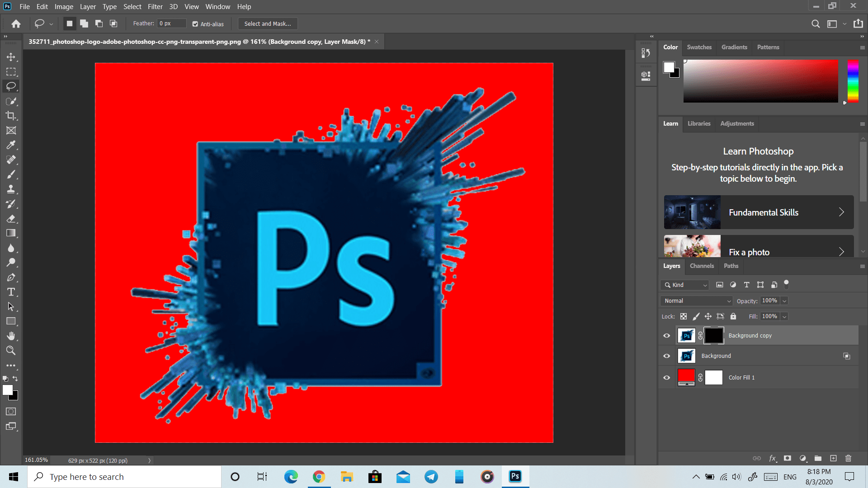Click the Select and Mask button
Image resolution: width=868 pixels, height=488 pixels.
click(x=268, y=24)
